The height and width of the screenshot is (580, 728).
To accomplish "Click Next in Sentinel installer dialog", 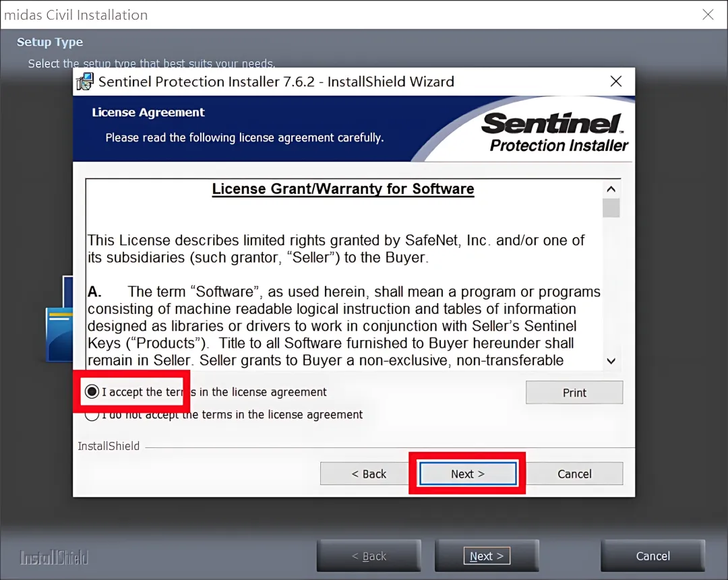I will pos(468,474).
